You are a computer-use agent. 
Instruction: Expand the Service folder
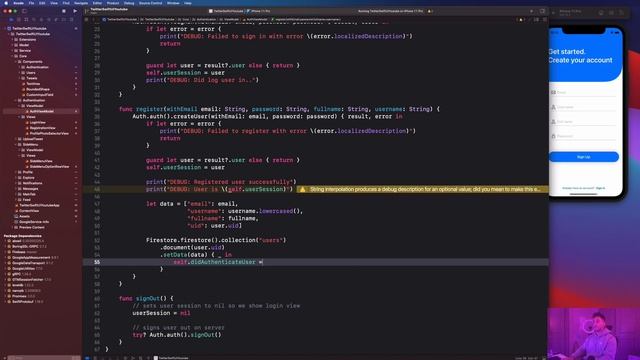(x=12, y=51)
